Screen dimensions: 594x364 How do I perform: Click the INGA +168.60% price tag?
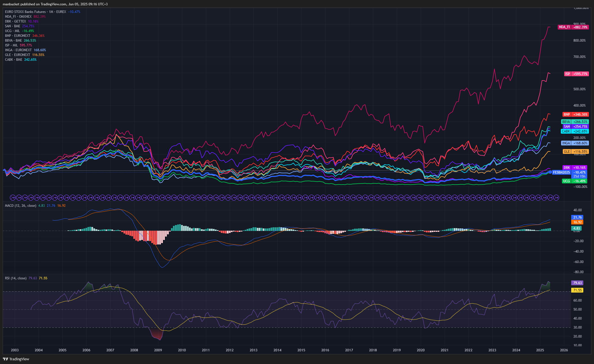(575, 143)
